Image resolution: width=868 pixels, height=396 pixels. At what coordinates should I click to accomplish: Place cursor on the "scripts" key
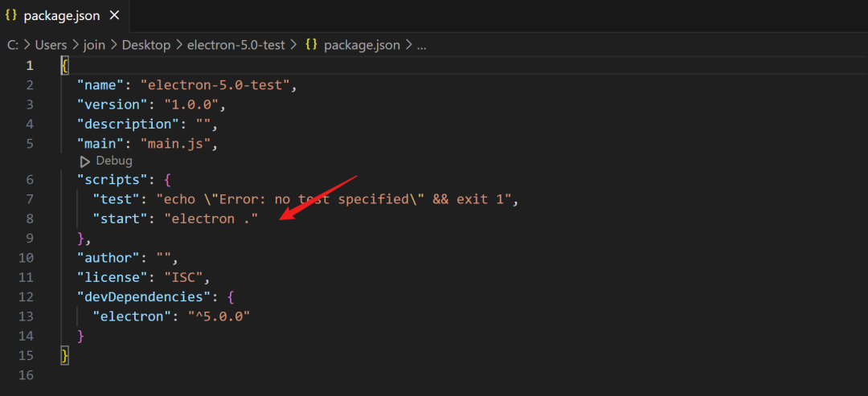tap(108, 180)
